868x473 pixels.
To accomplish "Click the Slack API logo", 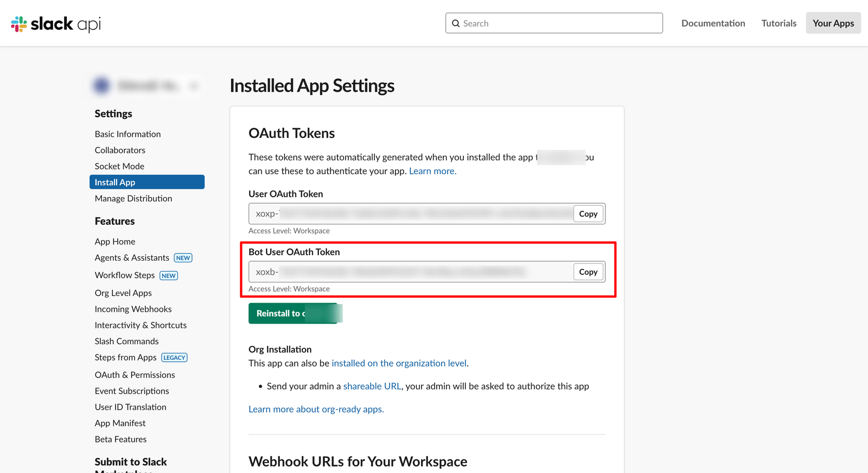I will (56, 24).
